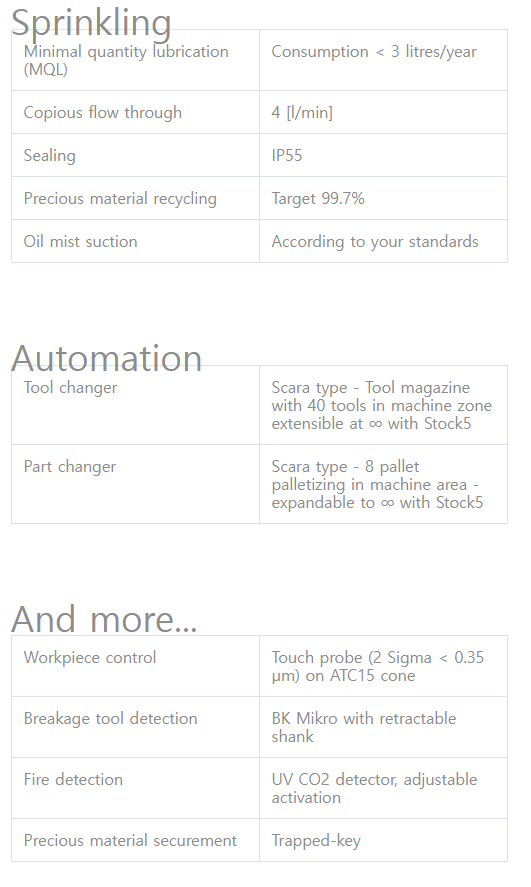Select the Tool changer row label
The height and width of the screenshot is (887, 531).
click(x=70, y=387)
